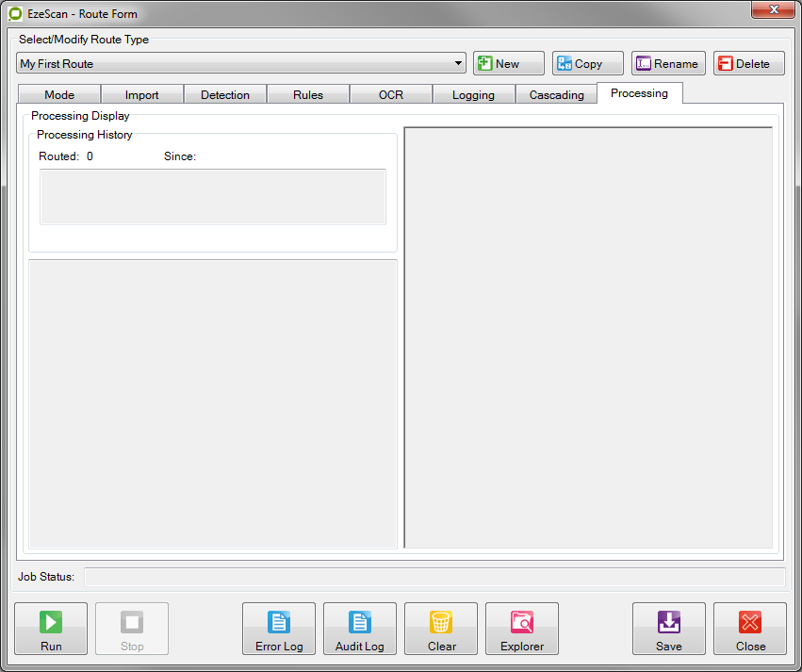Open the Import tab
Viewport: 802px width, 672px height.
tap(142, 95)
